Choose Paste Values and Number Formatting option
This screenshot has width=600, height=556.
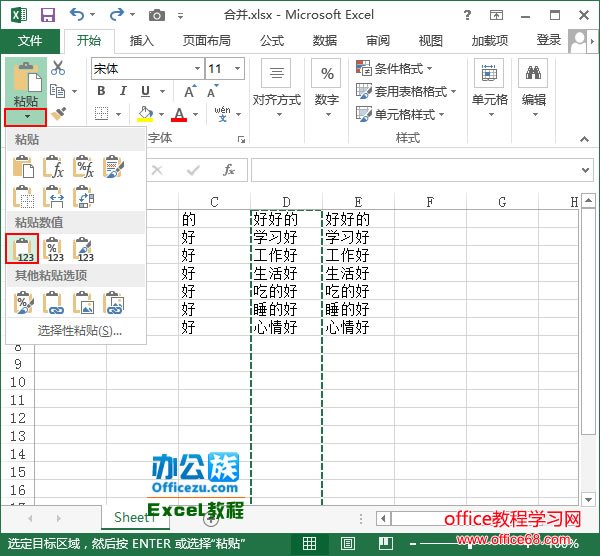point(53,249)
